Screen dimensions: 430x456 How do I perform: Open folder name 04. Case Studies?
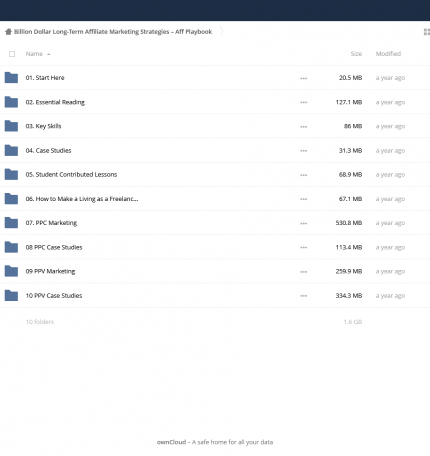point(48,150)
